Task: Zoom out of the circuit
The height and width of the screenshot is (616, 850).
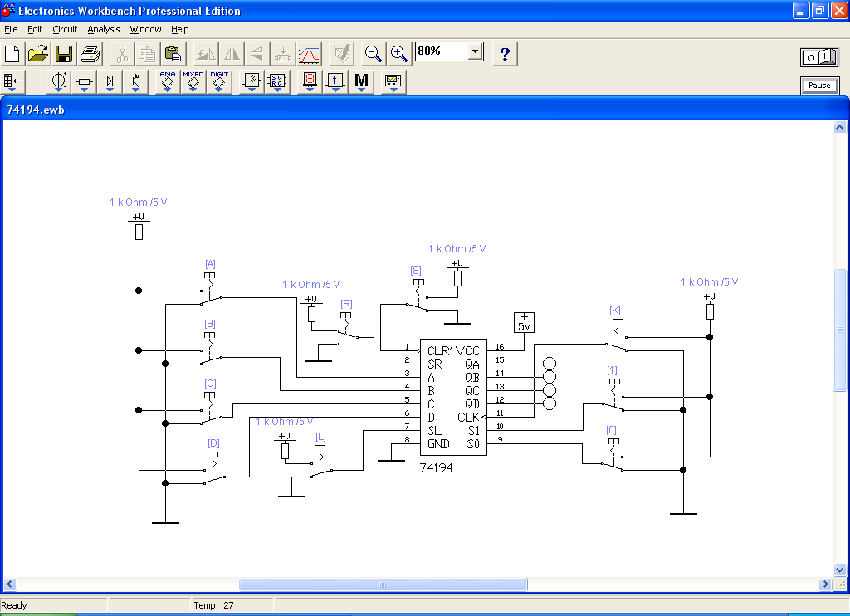Action: (373, 54)
